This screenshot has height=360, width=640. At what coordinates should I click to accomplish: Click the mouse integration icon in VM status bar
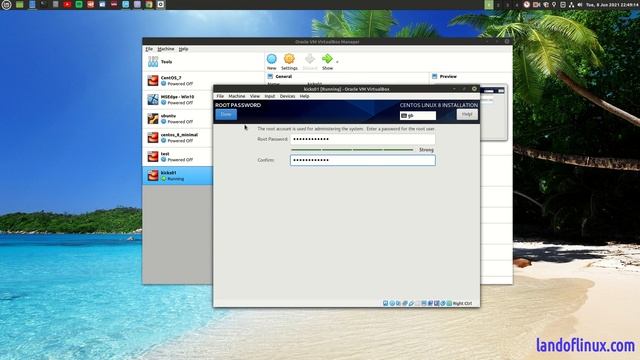tap(443, 303)
